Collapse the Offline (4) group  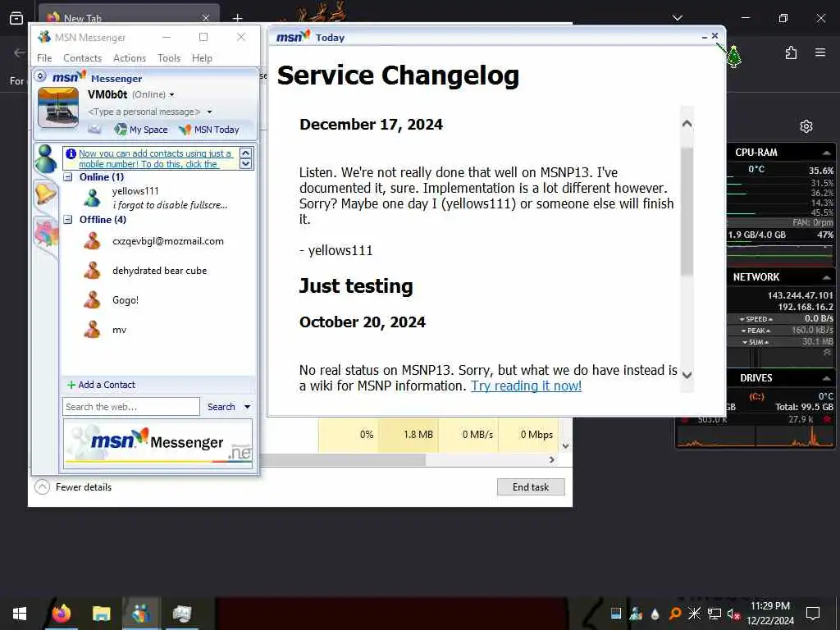68,219
